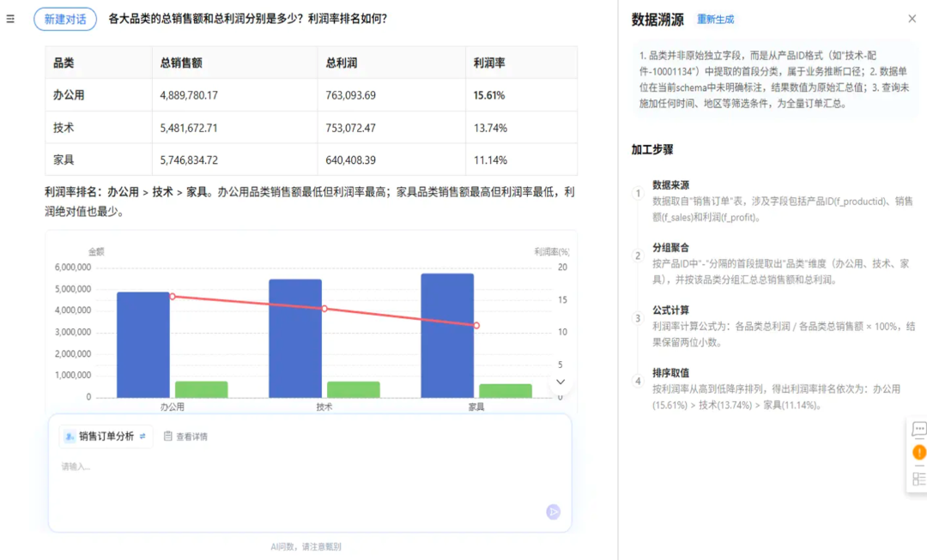927x560 pixels.
Task: Click 查看详情 link
Action: (x=191, y=437)
